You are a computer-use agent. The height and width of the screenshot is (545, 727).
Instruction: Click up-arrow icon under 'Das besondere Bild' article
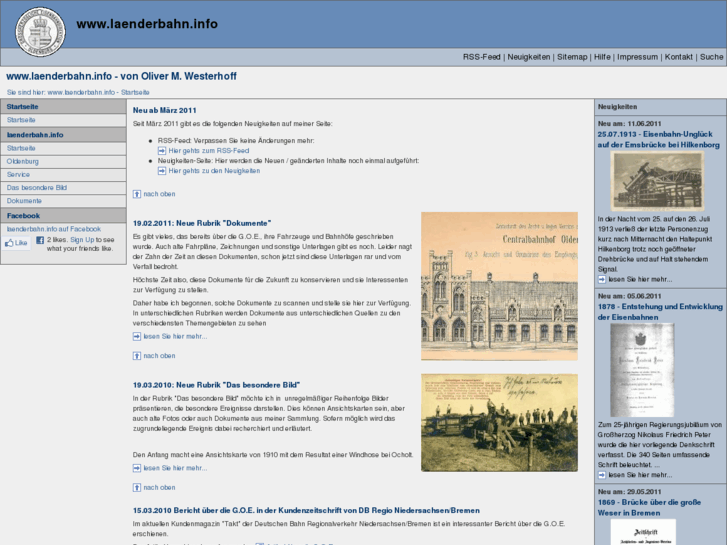tap(137, 487)
